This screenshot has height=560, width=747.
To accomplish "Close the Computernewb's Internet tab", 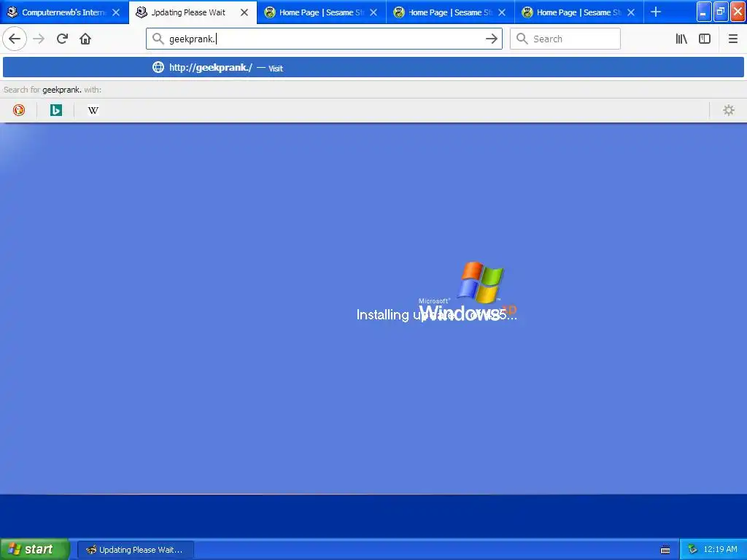I will point(116,12).
